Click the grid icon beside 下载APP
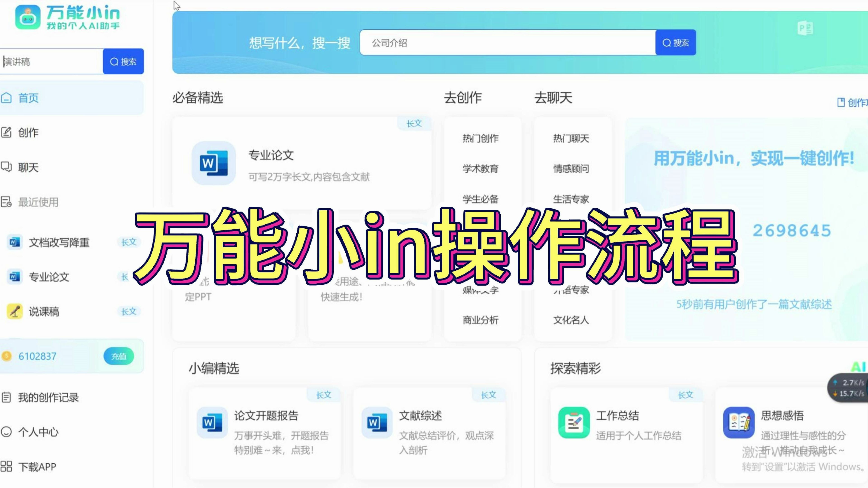Screen dimensions: 868x488 (6, 467)
